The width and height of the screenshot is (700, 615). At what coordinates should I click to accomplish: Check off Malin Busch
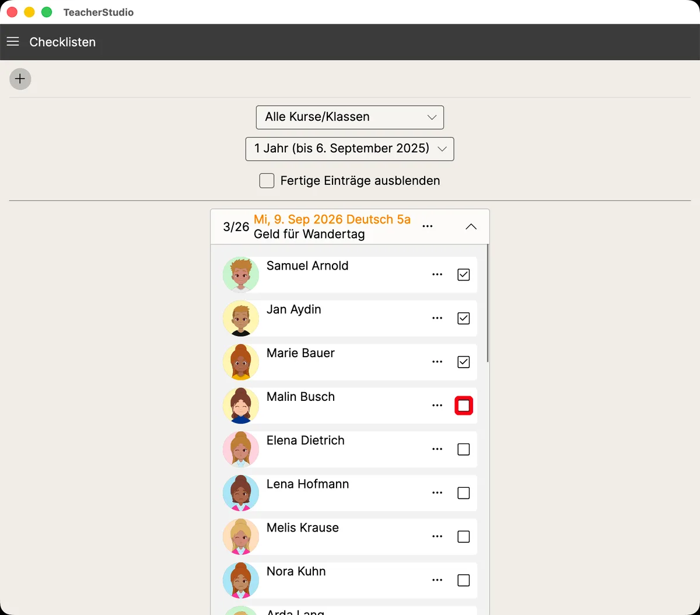[464, 406]
